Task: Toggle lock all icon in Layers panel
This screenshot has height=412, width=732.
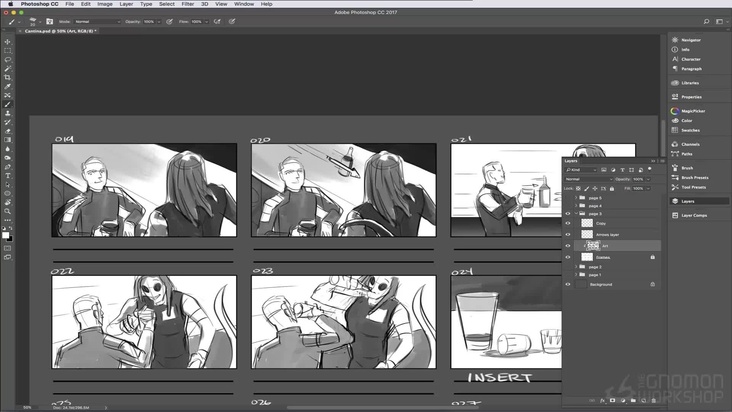Action: pyautogui.click(x=612, y=189)
